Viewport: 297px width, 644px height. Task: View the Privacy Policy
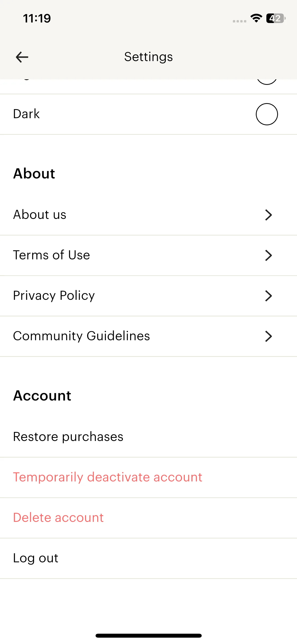[x=54, y=296]
